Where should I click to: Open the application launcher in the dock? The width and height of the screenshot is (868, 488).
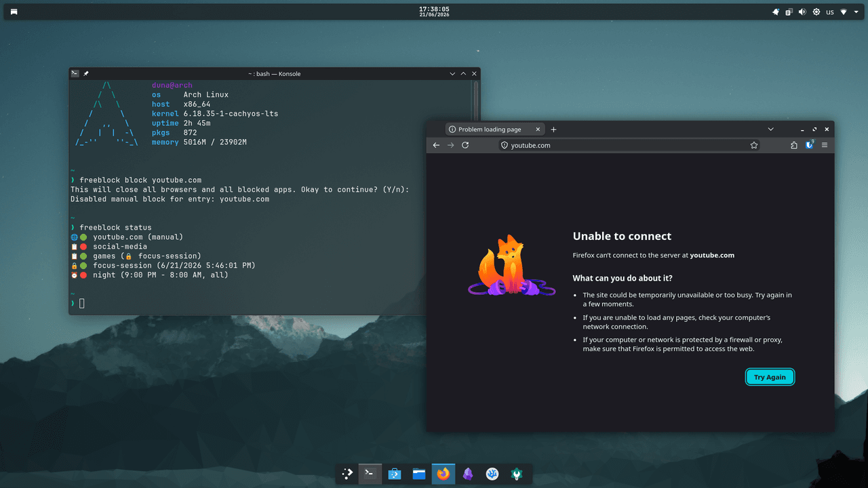(x=347, y=474)
